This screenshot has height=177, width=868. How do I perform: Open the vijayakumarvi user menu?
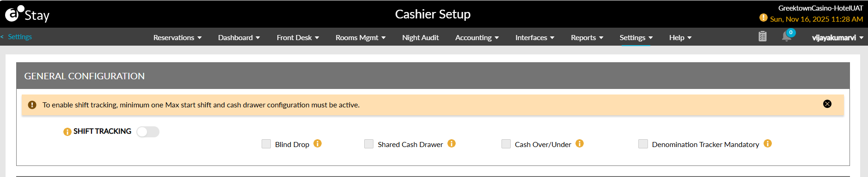pyautogui.click(x=837, y=37)
